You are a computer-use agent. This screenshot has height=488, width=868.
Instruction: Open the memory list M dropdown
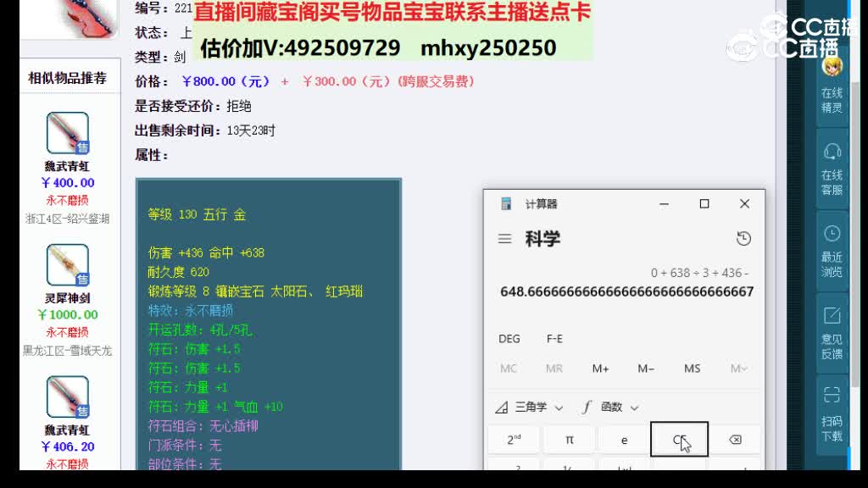point(741,369)
